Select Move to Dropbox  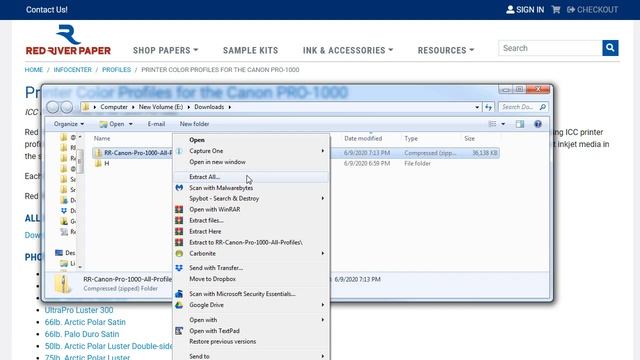(251, 279)
